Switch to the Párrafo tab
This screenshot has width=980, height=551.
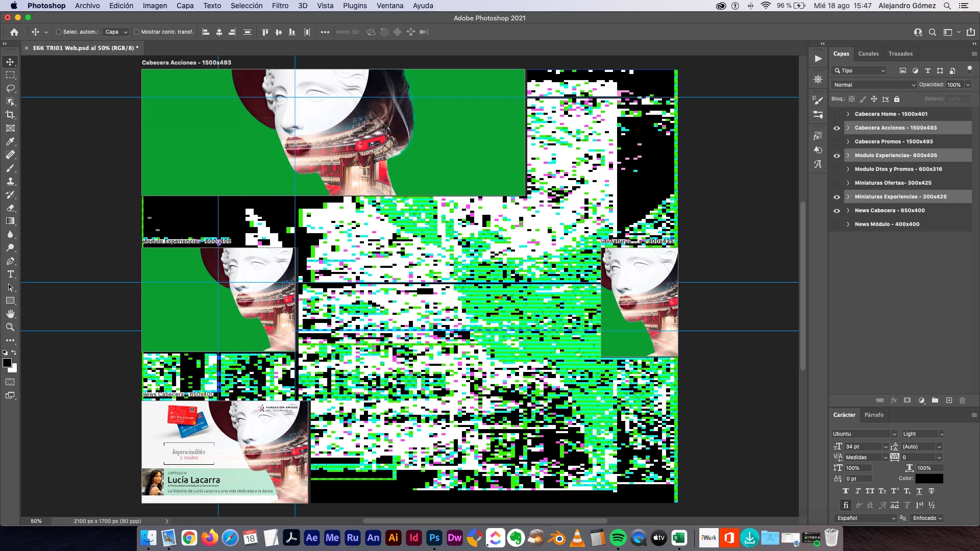pyautogui.click(x=874, y=415)
